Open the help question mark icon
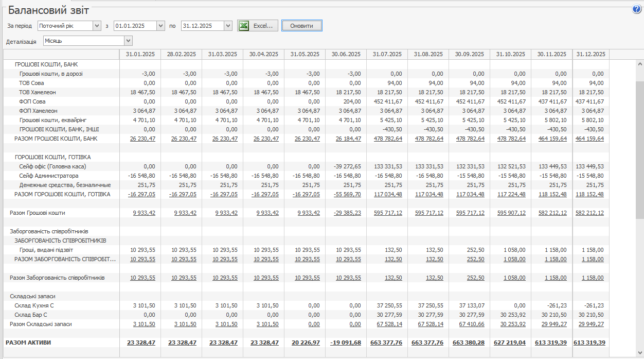Screen dimensions: 644x359 coord(637,9)
